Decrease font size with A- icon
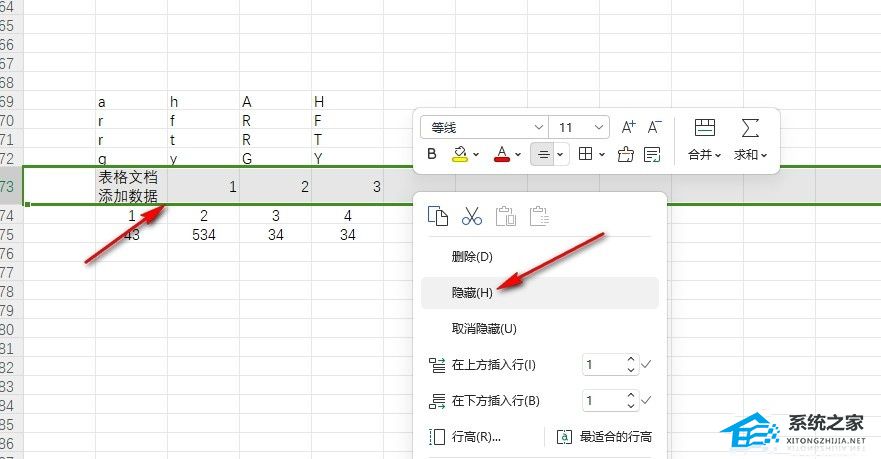The height and width of the screenshot is (459, 881). pos(654,128)
